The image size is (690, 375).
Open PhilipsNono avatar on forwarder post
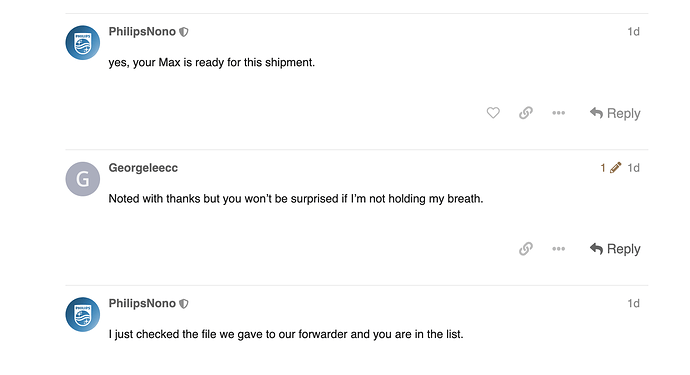(83, 314)
